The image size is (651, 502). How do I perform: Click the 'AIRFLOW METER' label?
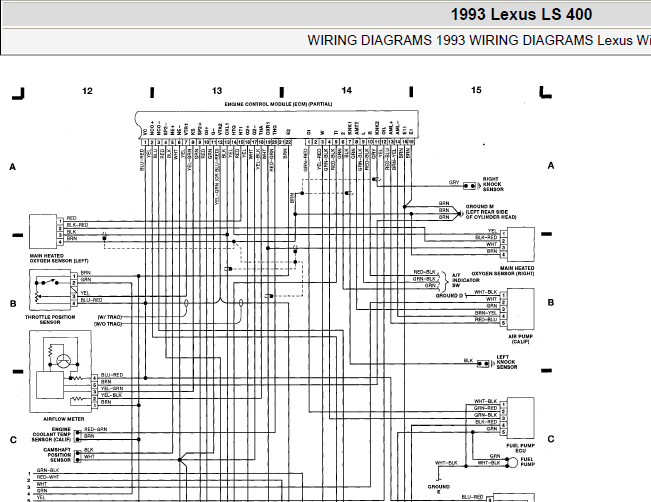point(64,419)
